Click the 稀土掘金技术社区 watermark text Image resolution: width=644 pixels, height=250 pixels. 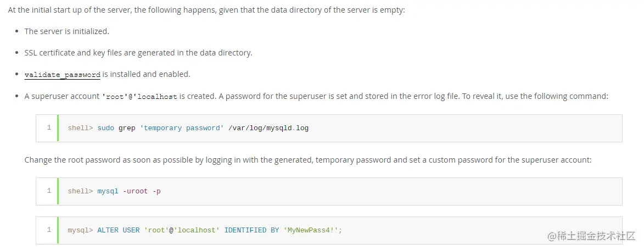tap(597, 235)
